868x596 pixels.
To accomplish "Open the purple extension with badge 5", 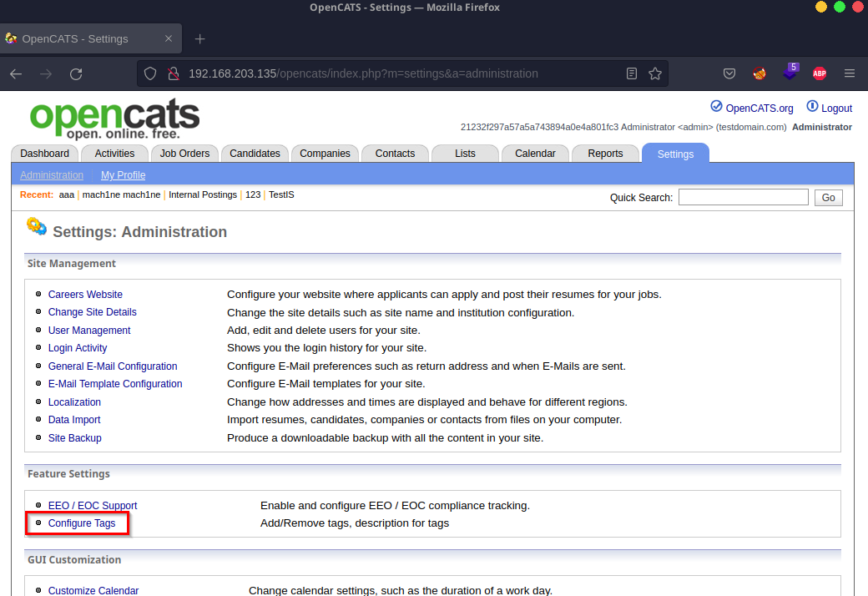I will (790, 72).
